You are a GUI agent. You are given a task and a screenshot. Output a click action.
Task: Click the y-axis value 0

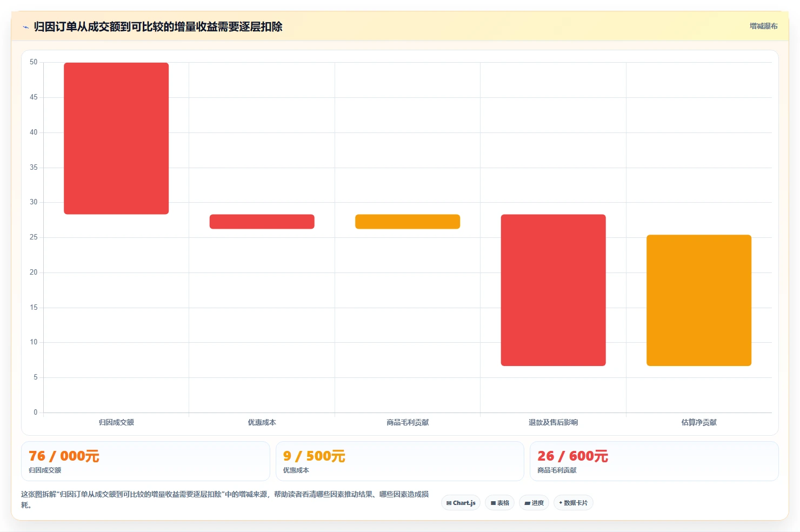[x=36, y=413]
